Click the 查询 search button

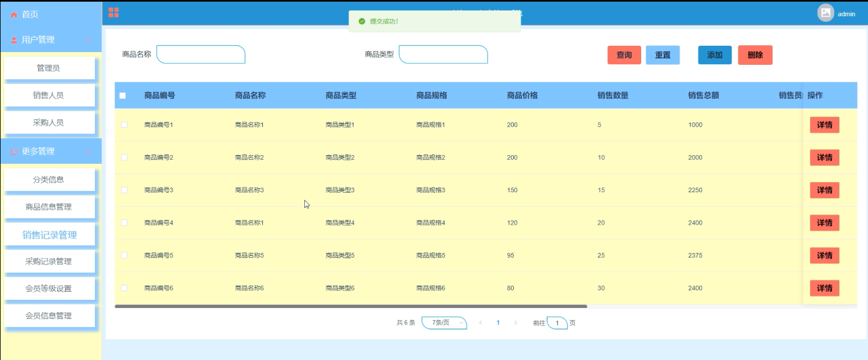pyautogui.click(x=624, y=55)
